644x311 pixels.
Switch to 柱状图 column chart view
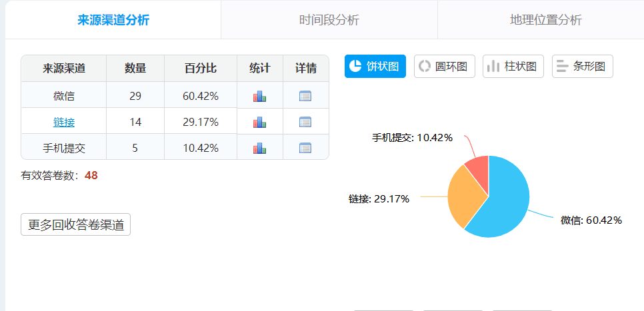(x=513, y=67)
